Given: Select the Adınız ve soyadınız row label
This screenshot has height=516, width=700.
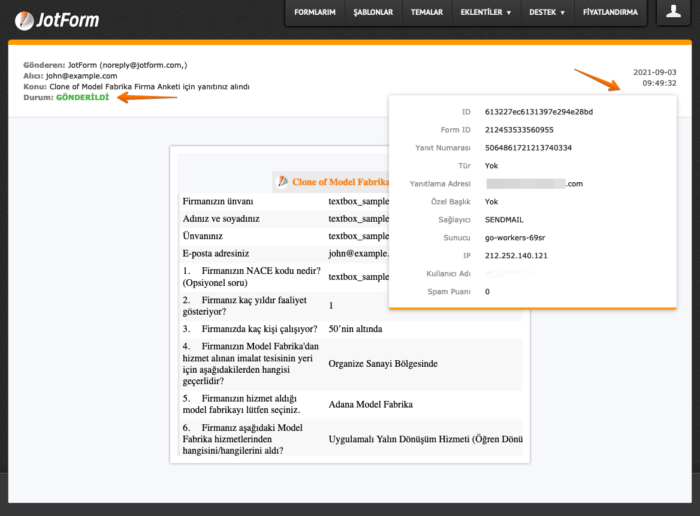Looking at the screenshot, I should click(x=221, y=219).
